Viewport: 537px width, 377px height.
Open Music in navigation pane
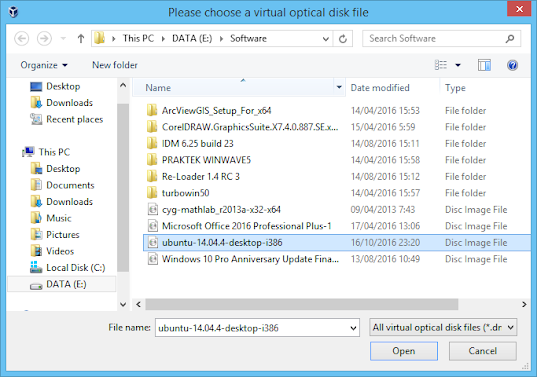pos(51,218)
